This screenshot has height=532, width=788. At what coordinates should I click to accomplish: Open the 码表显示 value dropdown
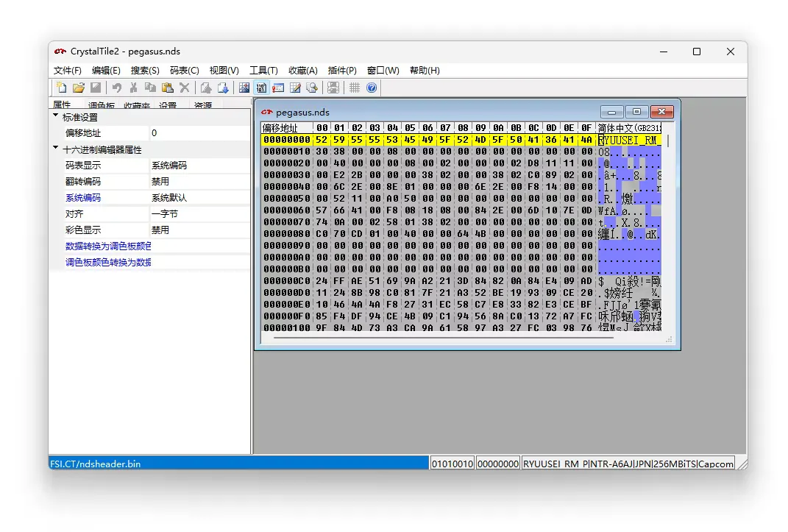click(x=199, y=166)
